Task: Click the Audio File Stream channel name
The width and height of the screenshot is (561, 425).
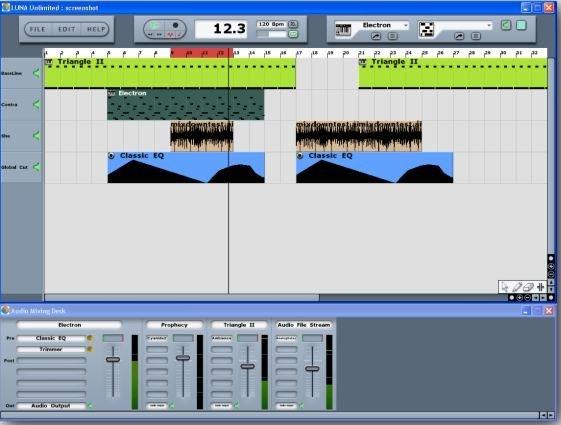Action: click(304, 325)
